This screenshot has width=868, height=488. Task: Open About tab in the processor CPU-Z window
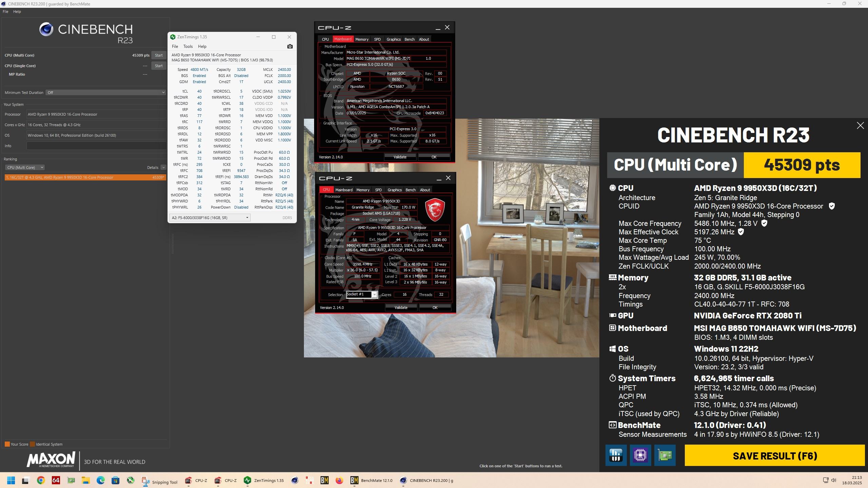(x=425, y=190)
